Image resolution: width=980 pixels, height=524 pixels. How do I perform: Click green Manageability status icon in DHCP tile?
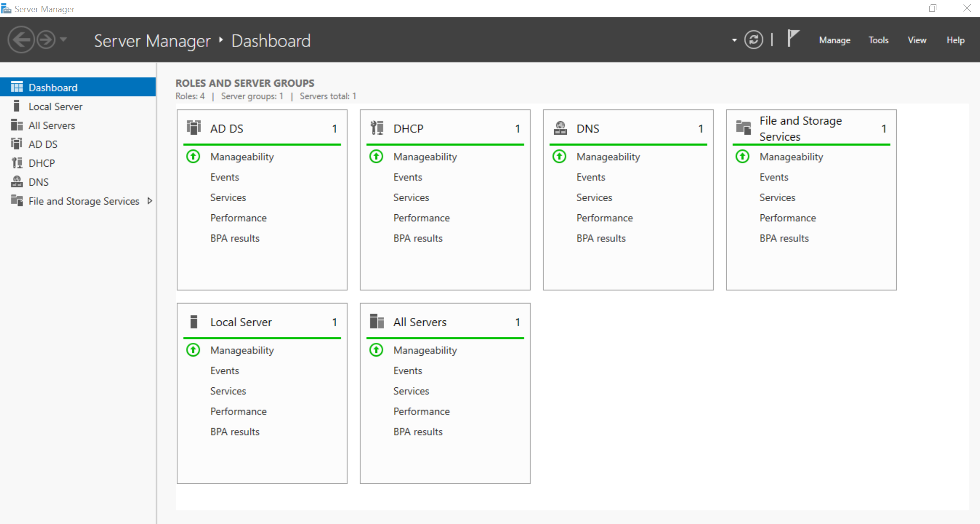(x=376, y=157)
